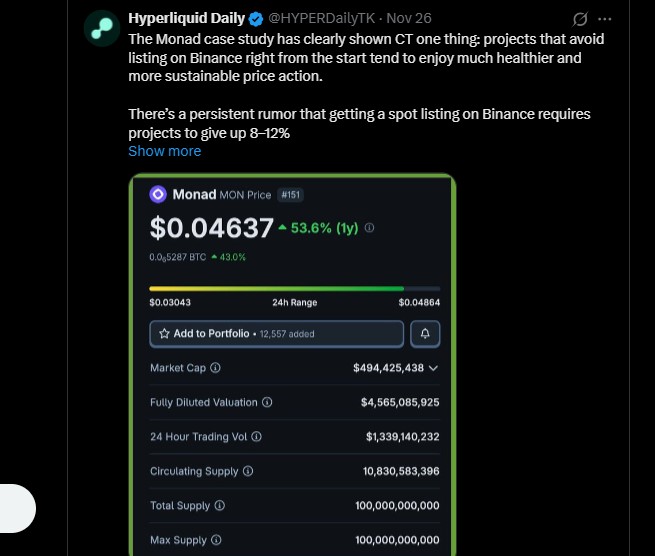Expand the tweet with Show more
This screenshot has width=655, height=556.
tap(164, 151)
